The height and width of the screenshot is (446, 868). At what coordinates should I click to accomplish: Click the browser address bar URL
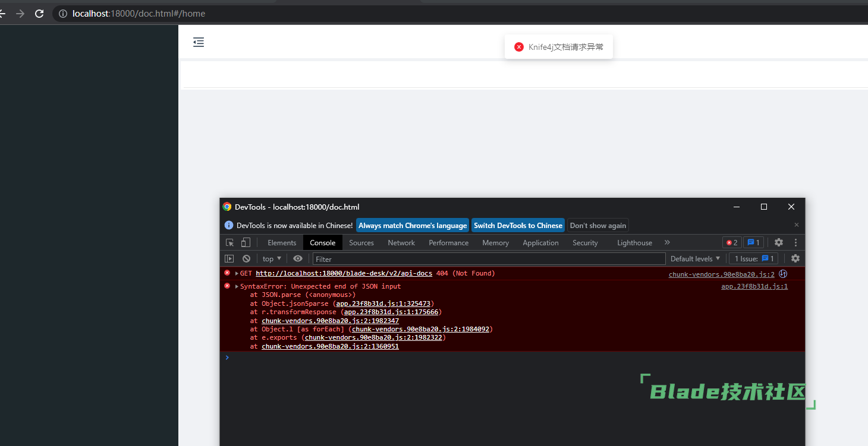coord(139,14)
